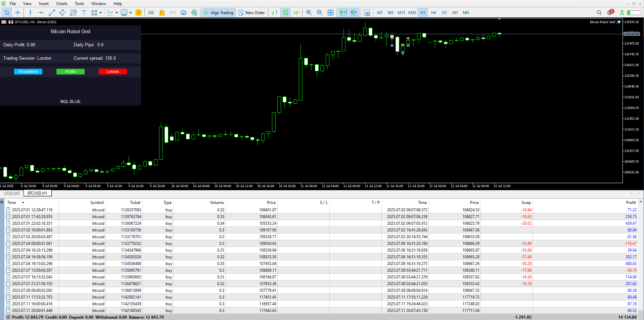Switch chart to line chart mode

tap(296, 13)
